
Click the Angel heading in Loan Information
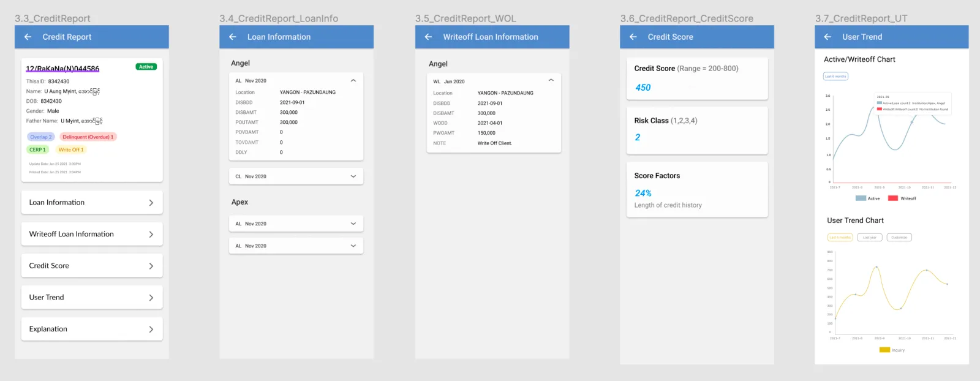pyautogui.click(x=240, y=63)
